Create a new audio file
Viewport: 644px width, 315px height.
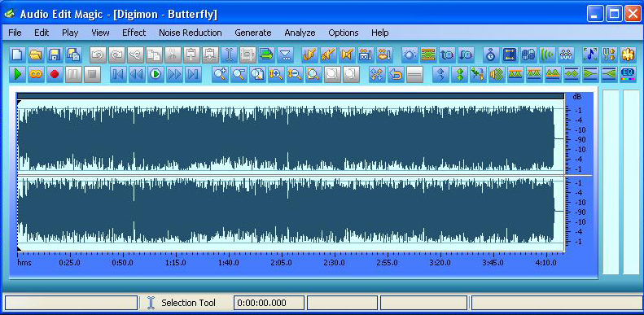17,55
